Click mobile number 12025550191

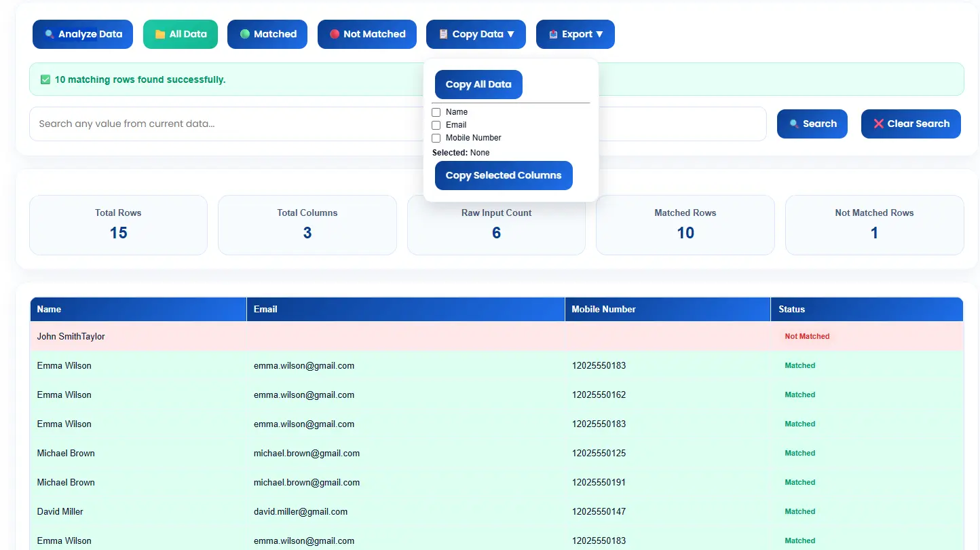599,482
